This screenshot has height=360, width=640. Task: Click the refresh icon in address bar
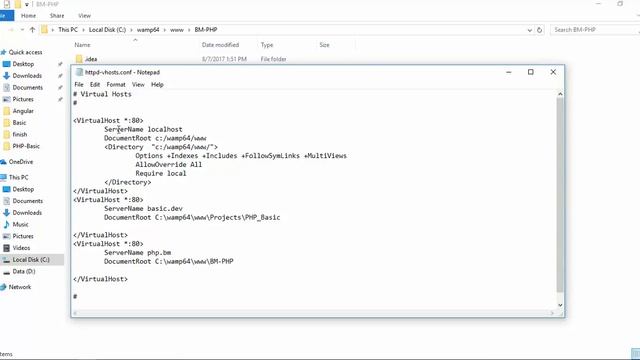[x=539, y=30]
